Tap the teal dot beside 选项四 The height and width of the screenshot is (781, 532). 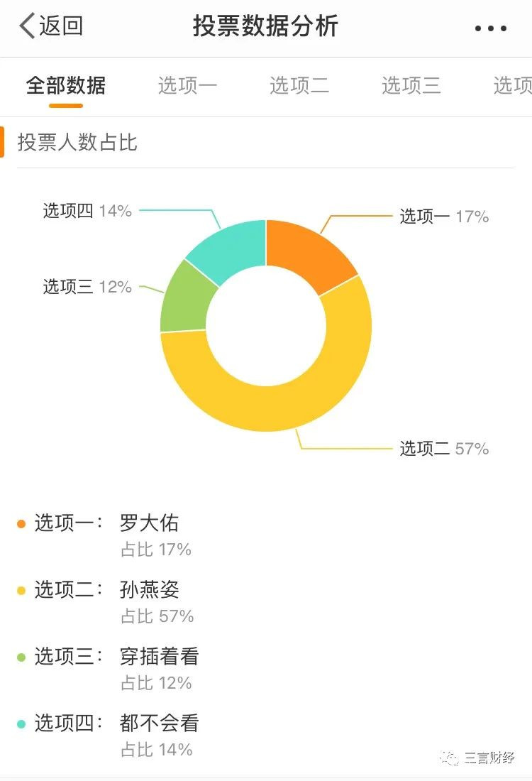pos(21,724)
